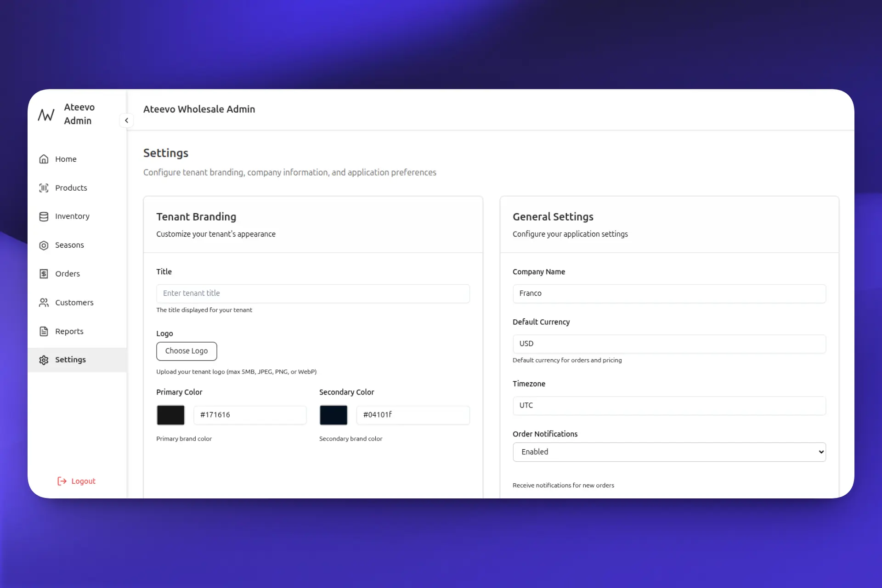882x588 pixels.
Task: Click the Inventory database icon
Action: [44, 216]
